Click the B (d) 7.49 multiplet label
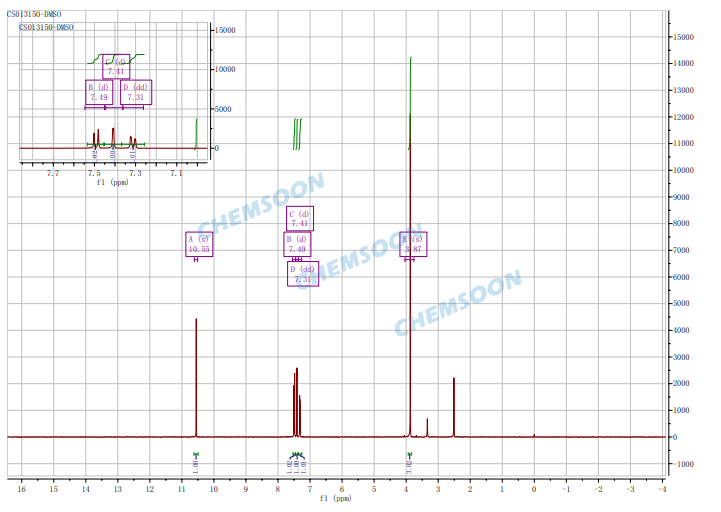The height and width of the screenshot is (512, 721). (x=297, y=244)
